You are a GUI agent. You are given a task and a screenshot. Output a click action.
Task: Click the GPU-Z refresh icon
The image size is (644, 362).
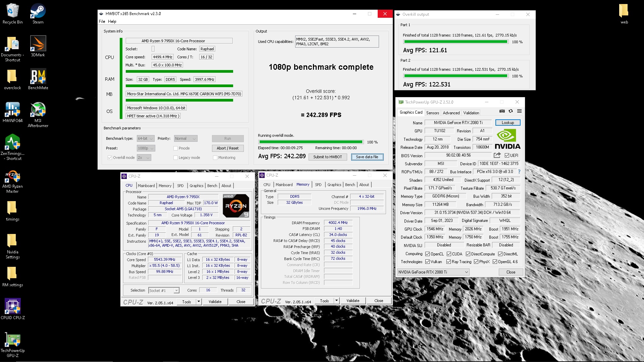coord(511,111)
